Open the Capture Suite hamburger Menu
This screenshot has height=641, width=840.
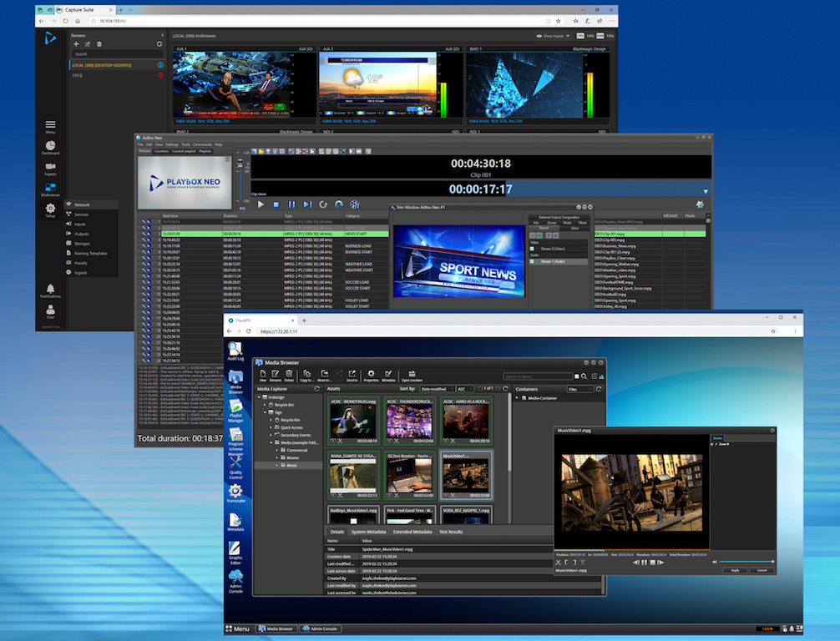point(50,126)
